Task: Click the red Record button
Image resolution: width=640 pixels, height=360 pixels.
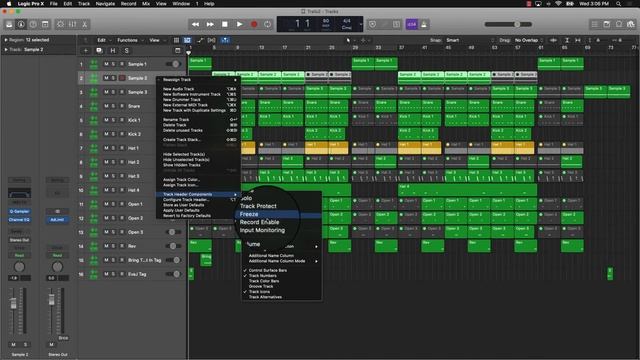Action: (x=254, y=24)
